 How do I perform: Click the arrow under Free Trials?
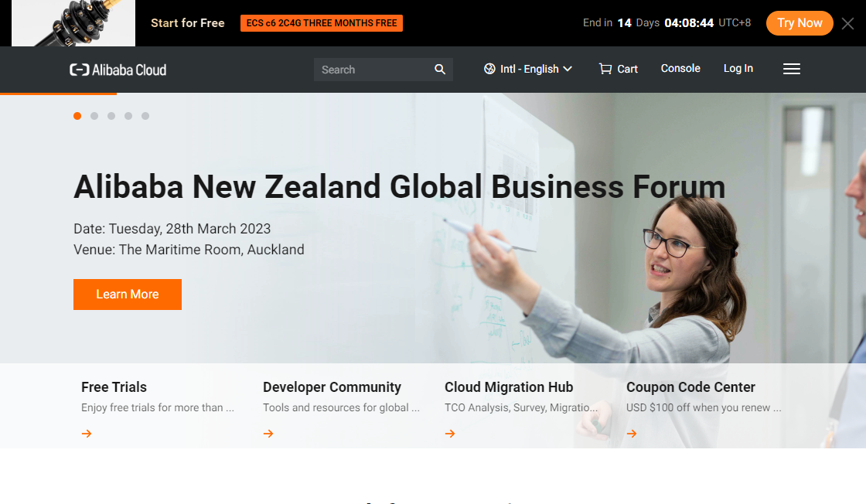point(87,434)
